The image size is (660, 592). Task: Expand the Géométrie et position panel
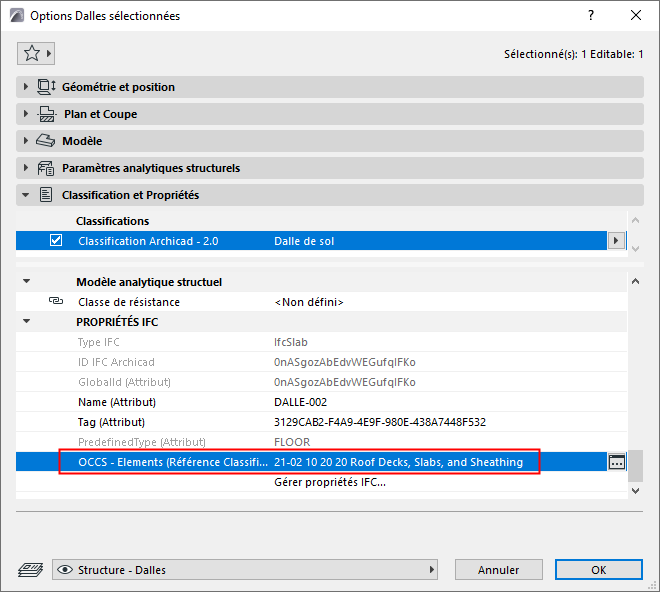point(26,87)
